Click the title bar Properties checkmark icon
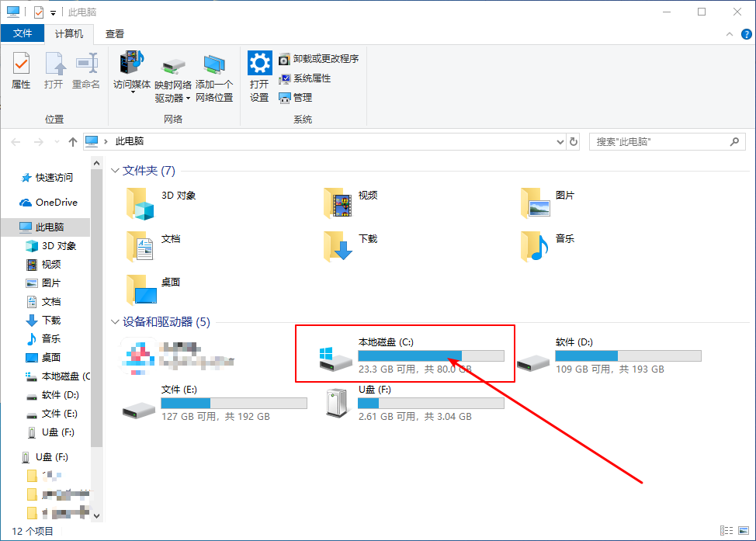 pos(39,12)
